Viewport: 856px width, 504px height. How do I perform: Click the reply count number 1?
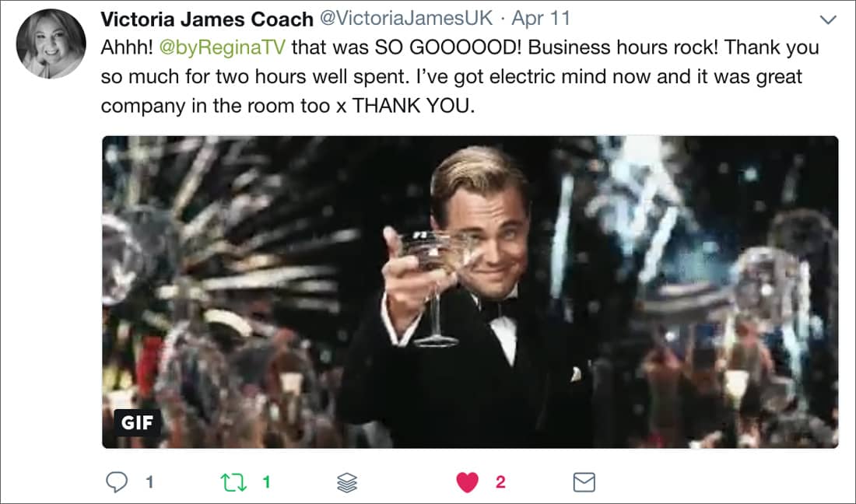pos(149,482)
